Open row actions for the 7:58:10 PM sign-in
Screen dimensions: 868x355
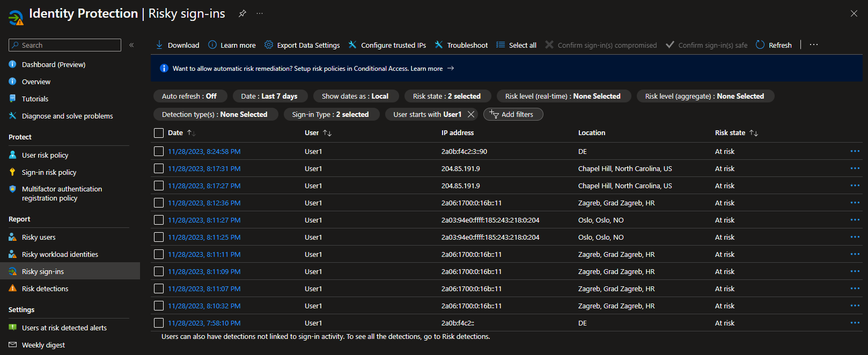[855, 323]
